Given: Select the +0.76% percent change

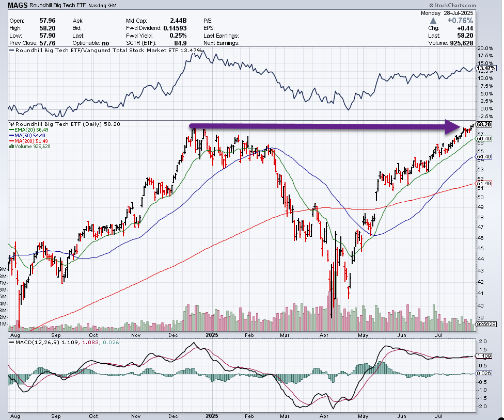Looking at the screenshot, I should coord(460,21).
